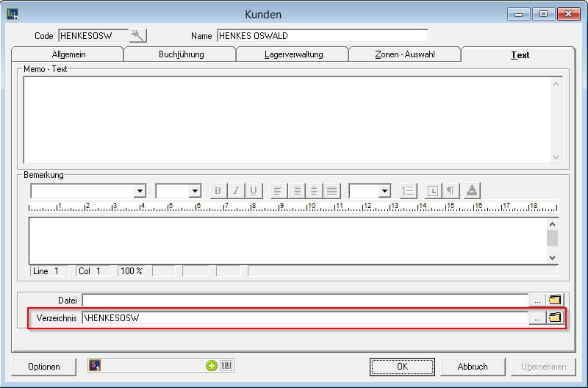
Task: Click the orange S icon at bottom
Action: click(95, 365)
